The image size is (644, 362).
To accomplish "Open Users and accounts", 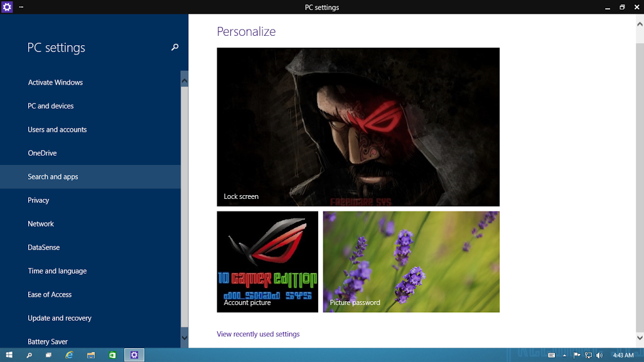I will click(90, 130).
